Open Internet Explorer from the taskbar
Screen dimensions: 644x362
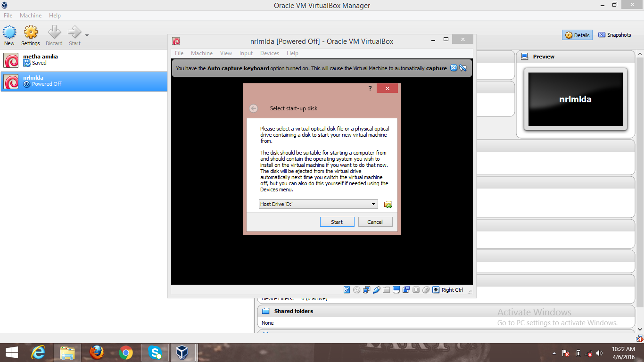[39, 353]
